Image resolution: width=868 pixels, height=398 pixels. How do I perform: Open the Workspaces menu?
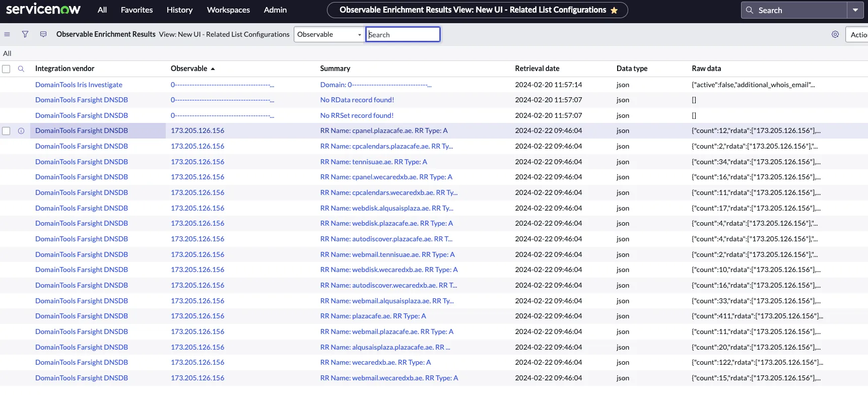(x=228, y=10)
